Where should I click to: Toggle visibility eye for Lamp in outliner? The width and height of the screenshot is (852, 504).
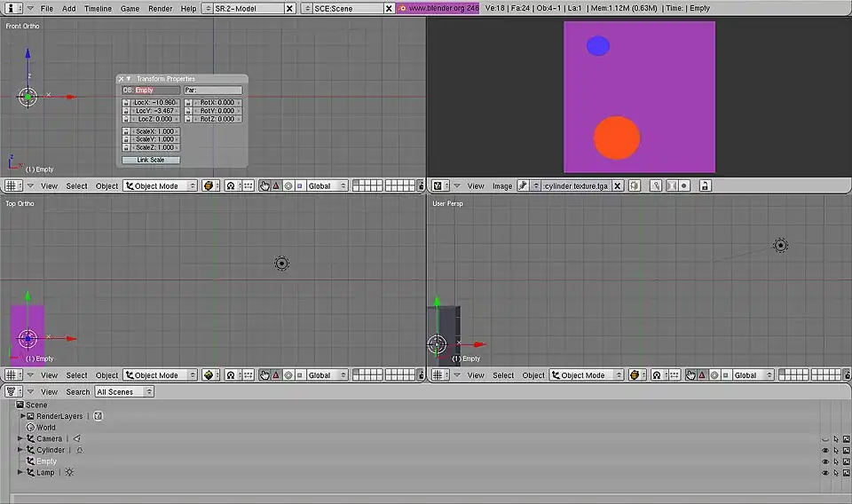[825, 473]
